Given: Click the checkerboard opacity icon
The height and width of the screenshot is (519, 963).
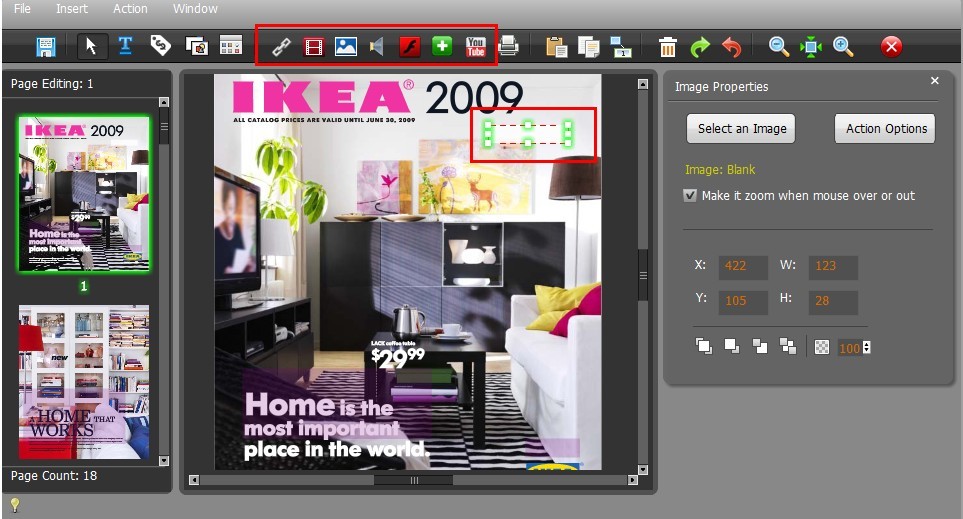Looking at the screenshot, I should coord(822,348).
